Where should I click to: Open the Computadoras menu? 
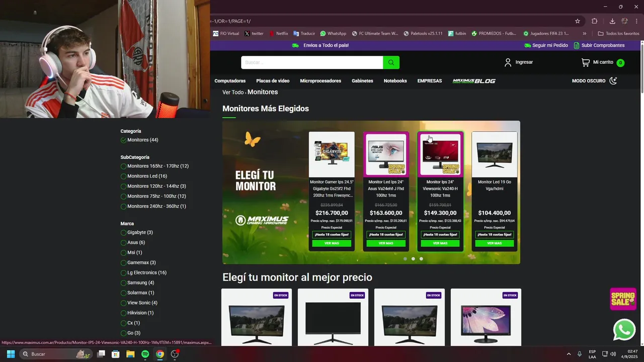pos(230,81)
